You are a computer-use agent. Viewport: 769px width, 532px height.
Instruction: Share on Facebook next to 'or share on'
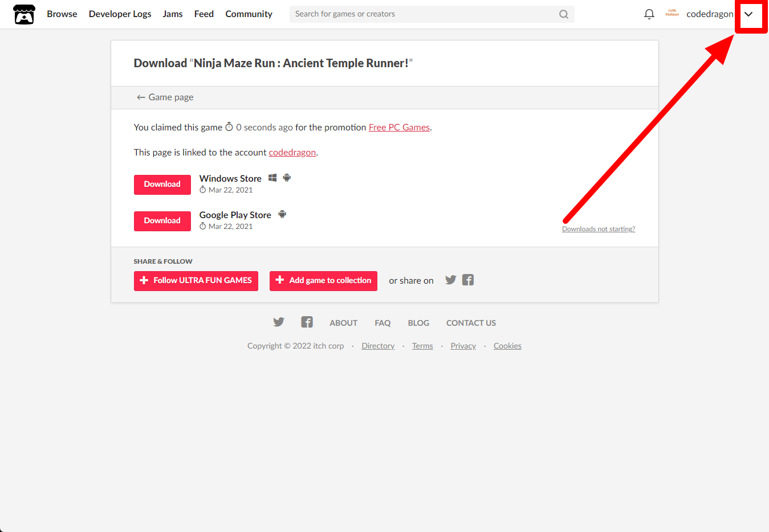(x=468, y=280)
